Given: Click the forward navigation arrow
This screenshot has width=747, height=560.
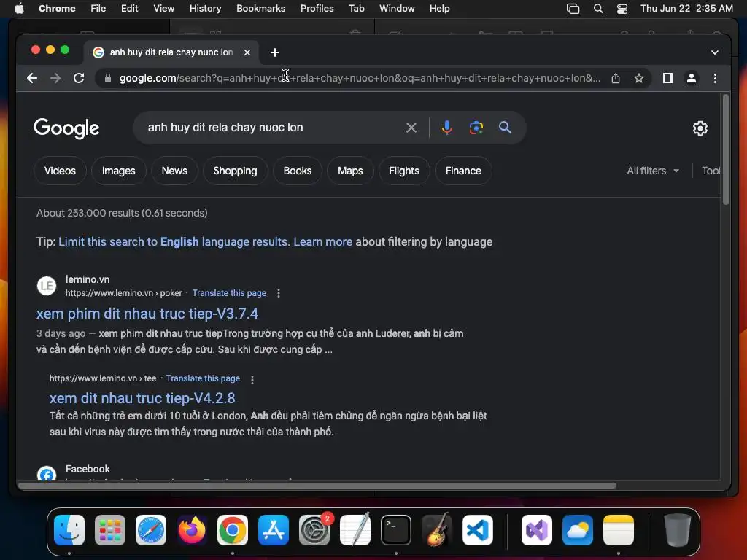Looking at the screenshot, I should tap(55, 78).
